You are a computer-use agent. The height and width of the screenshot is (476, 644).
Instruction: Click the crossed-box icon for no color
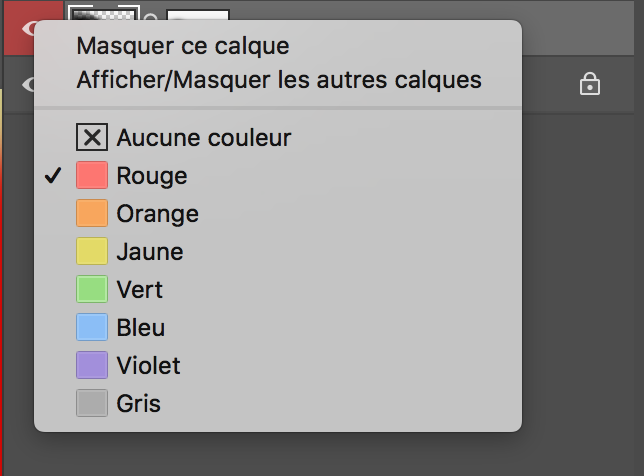[92, 137]
